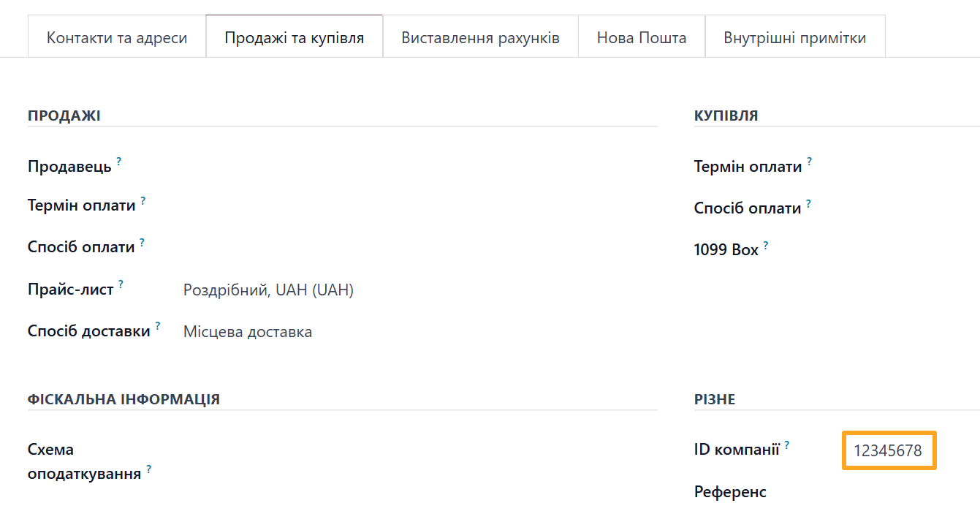980x514 pixels.
Task: Click the help icon beside Спосіб доставки
Action: click(x=156, y=325)
